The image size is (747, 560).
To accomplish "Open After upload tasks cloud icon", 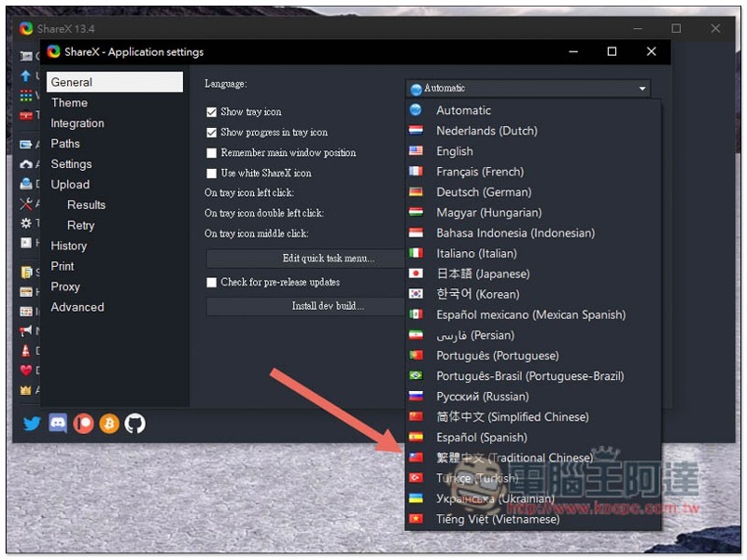I will (x=26, y=164).
